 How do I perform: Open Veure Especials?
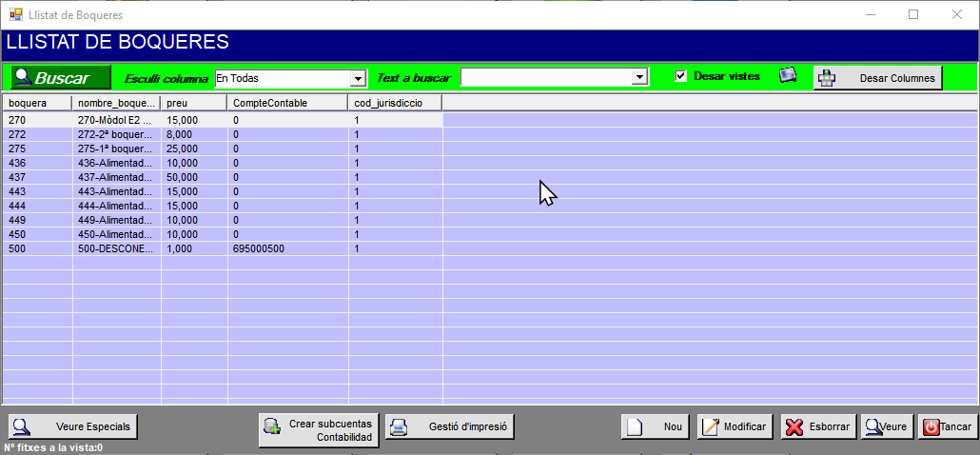tap(73, 427)
